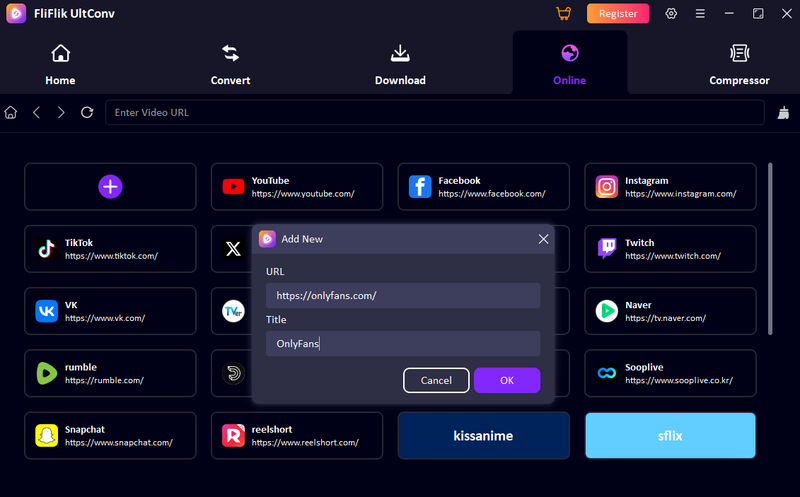
Task: Click the Snapchat ghost icon
Action: (46, 436)
